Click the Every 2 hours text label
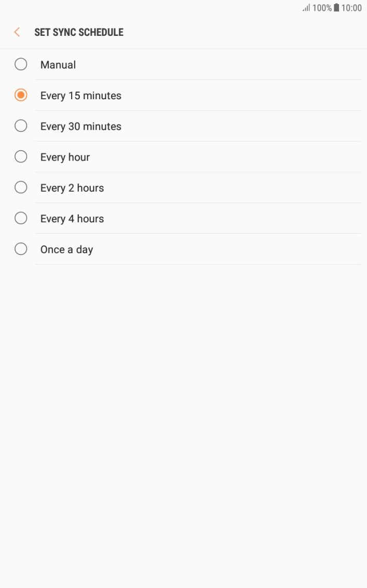This screenshot has width=367, height=588. (x=72, y=188)
